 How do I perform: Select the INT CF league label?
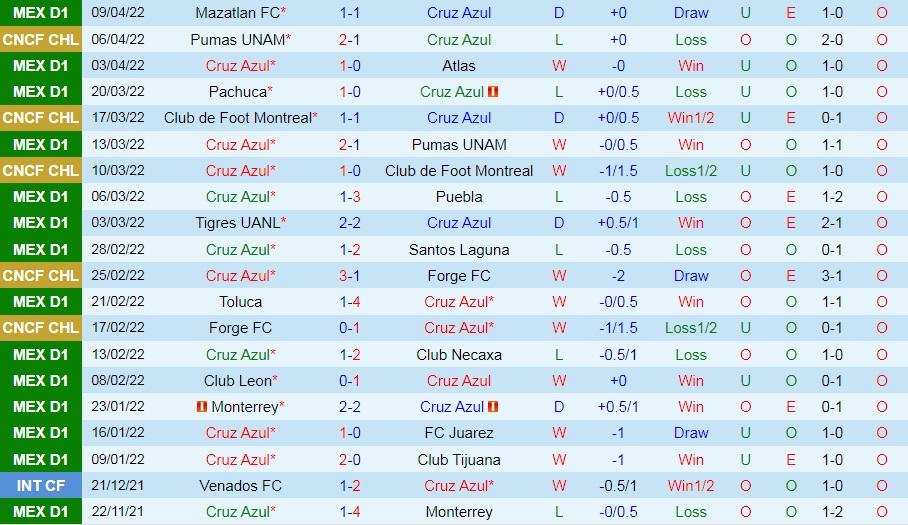[x=41, y=485]
